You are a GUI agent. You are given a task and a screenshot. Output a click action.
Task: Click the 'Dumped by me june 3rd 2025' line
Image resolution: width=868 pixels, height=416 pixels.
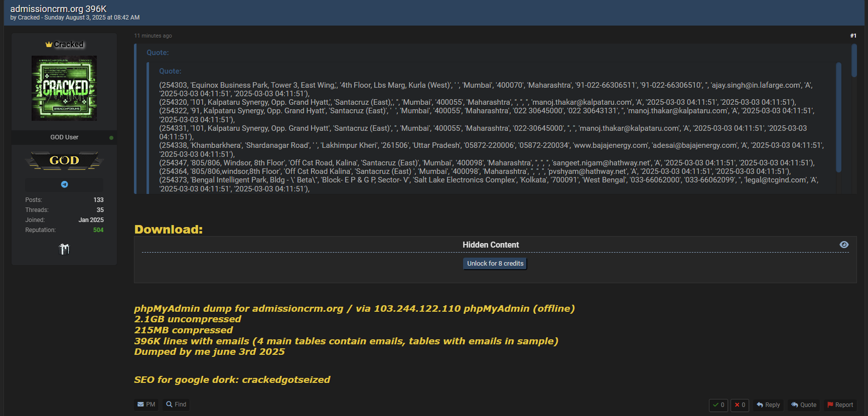(209, 352)
